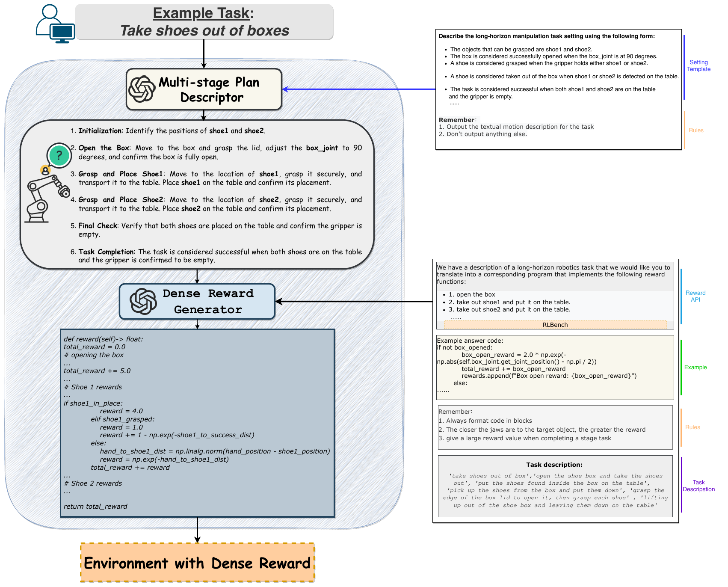
Task: Click '1. open the box' bullet
Action: click(x=472, y=294)
